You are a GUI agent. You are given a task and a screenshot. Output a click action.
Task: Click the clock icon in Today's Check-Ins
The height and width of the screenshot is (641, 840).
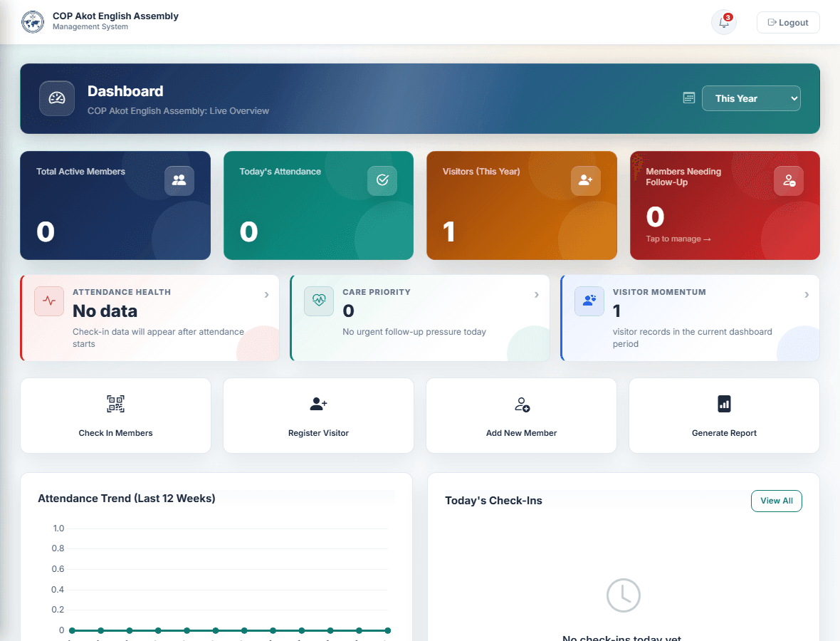pos(623,595)
